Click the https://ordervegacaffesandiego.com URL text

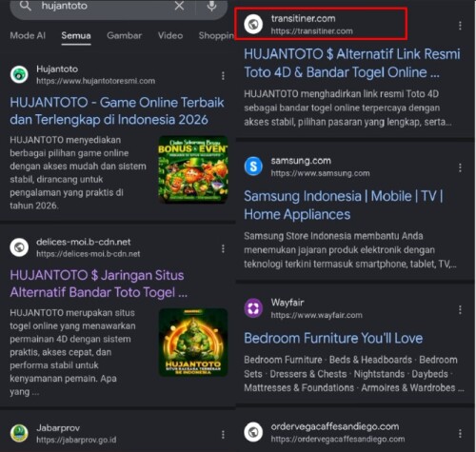coord(338,439)
